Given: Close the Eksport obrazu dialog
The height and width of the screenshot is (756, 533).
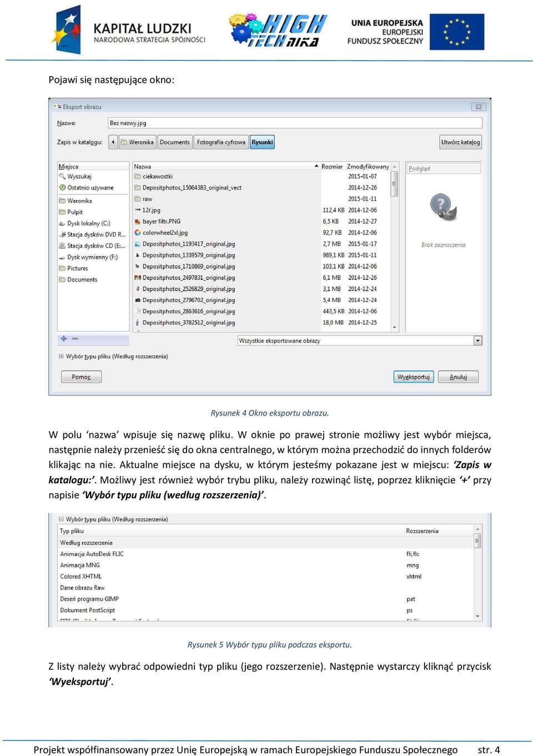Looking at the screenshot, I should pos(479,107).
